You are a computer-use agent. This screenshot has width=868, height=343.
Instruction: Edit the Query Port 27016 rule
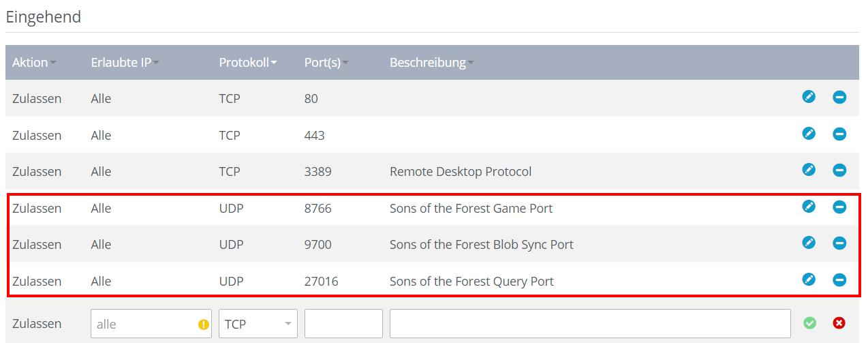[x=809, y=278]
